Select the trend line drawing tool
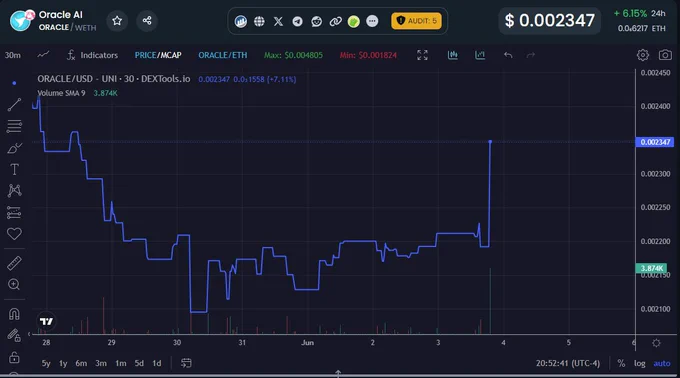Screen dimensions: 680x378 tap(14, 104)
